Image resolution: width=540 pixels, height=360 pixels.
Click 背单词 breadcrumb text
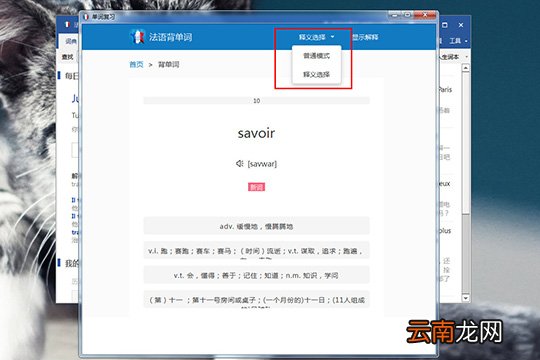coord(168,64)
